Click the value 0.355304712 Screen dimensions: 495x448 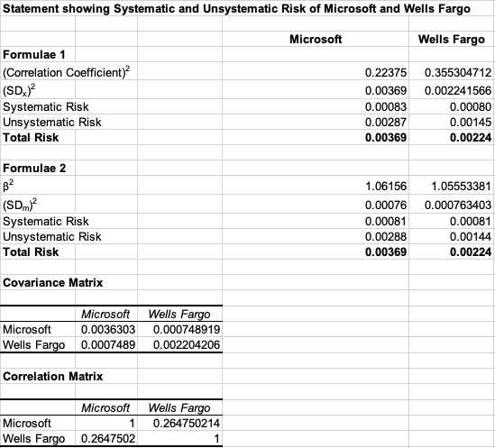pos(458,73)
